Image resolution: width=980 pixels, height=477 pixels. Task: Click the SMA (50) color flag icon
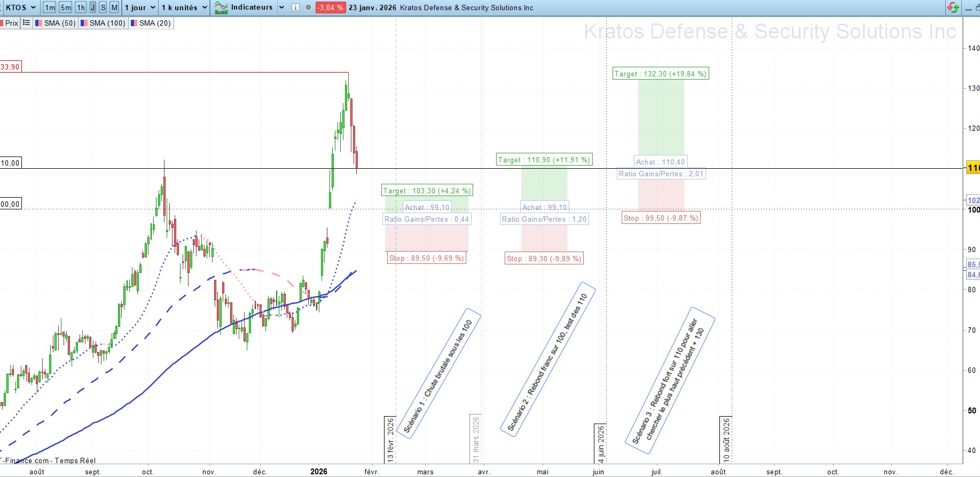click(38, 23)
